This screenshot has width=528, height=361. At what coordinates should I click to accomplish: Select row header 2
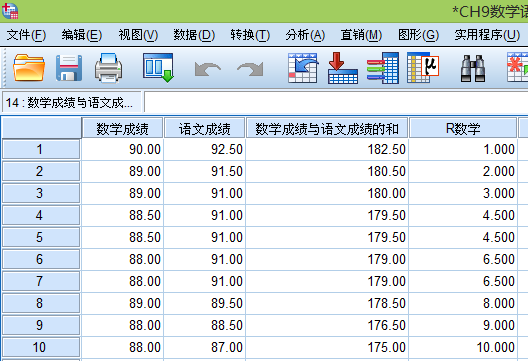pos(41,171)
